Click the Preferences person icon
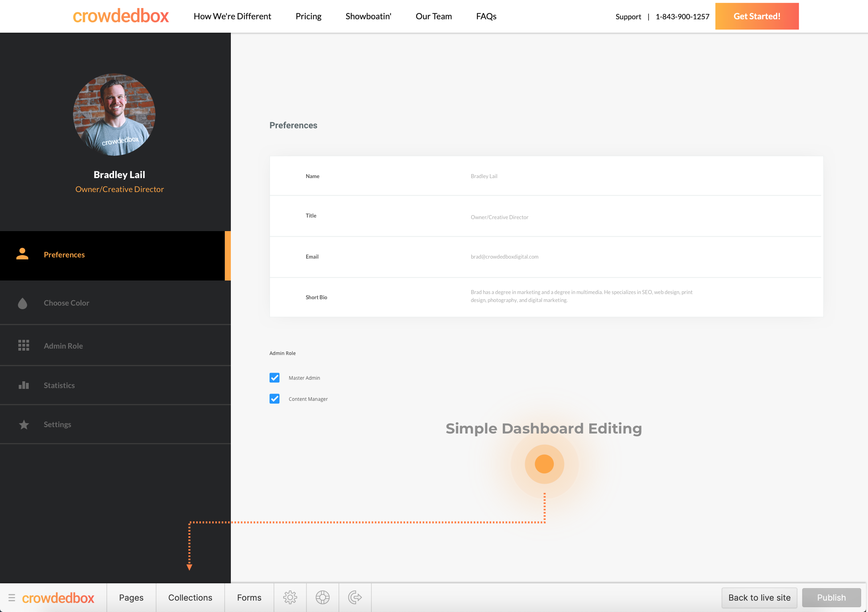The image size is (868, 612). [22, 254]
